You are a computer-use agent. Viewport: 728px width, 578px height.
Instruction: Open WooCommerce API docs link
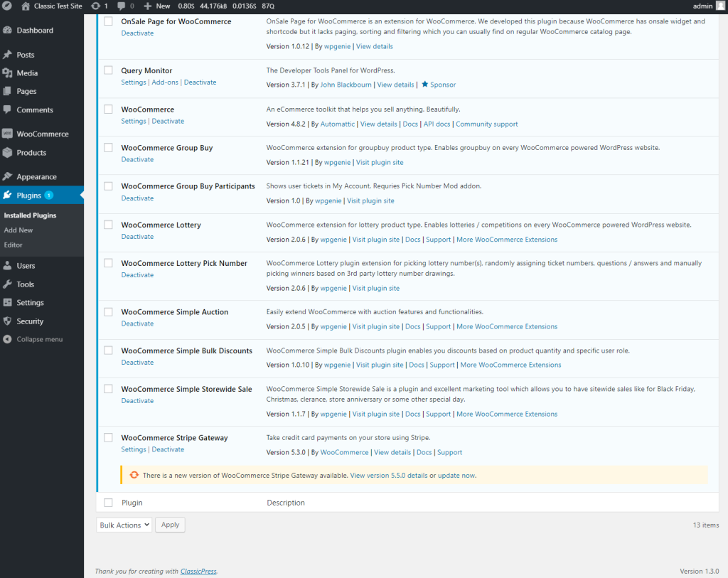pyautogui.click(x=437, y=124)
